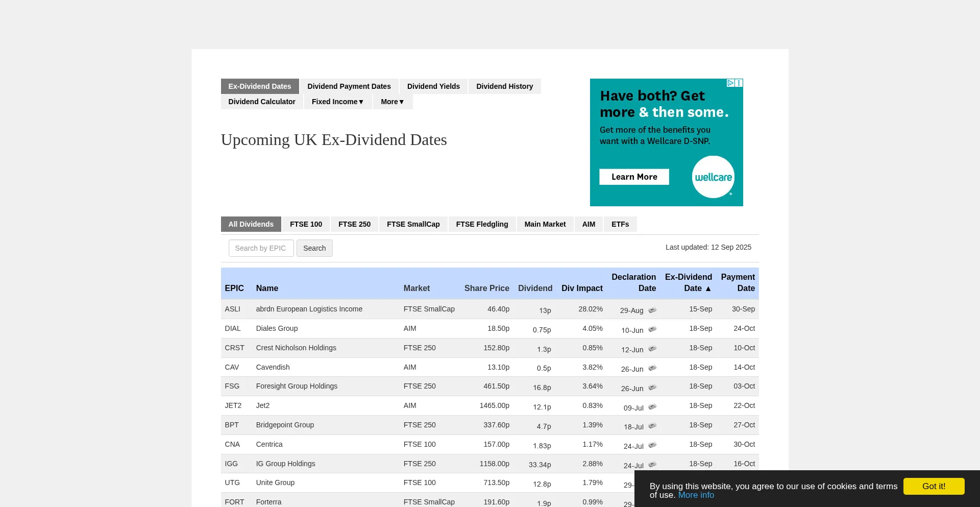The width and height of the screenshot is (980, 507).
Task: Sort by Ex-Dividend Date column
Action: 688,283
